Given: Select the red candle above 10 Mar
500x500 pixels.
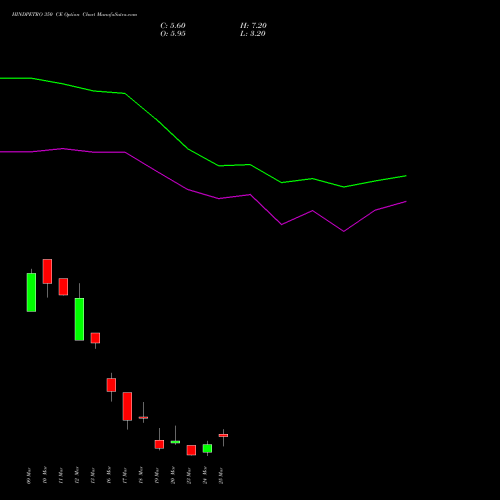Looking at the screenshot, I should tap(47, 271).
